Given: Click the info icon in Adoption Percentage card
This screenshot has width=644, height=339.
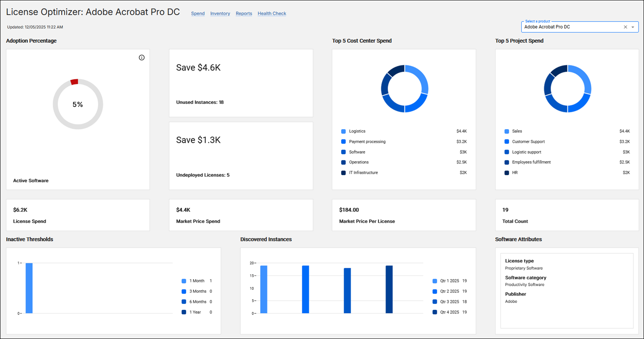Looking at the screenshot, I should click(142, 58).
